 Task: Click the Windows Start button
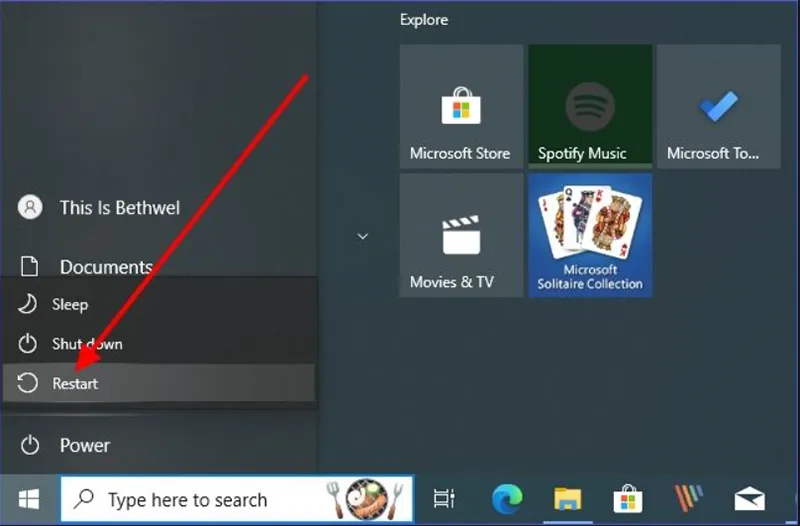pyautogui.click(x=29, y=499)
